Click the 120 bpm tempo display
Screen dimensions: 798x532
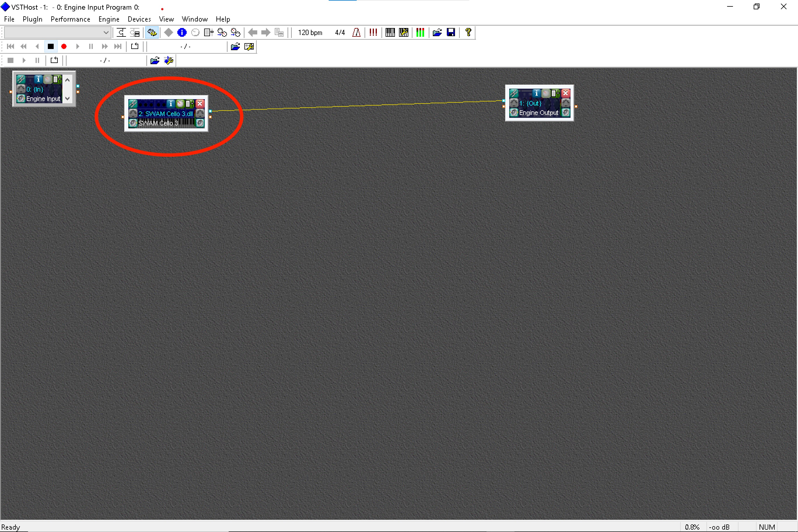tap(310, 33)
